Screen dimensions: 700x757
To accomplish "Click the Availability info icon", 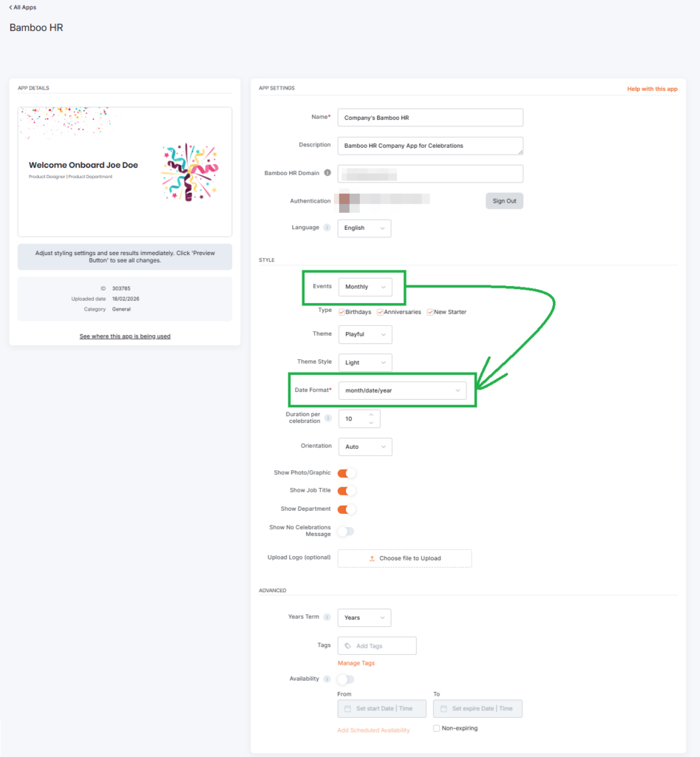I will [x=327, y=678].
